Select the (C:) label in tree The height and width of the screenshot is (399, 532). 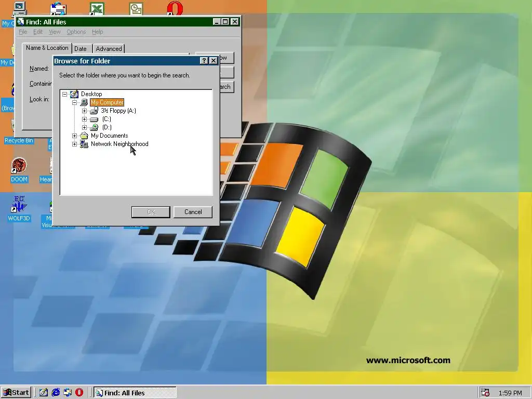(x=107, y=119)
